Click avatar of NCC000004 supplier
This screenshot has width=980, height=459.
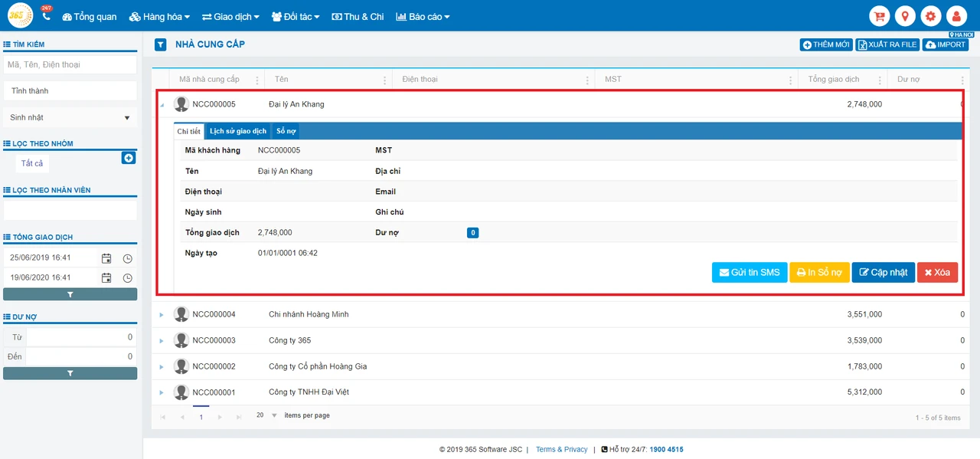[x=181, y=314]
